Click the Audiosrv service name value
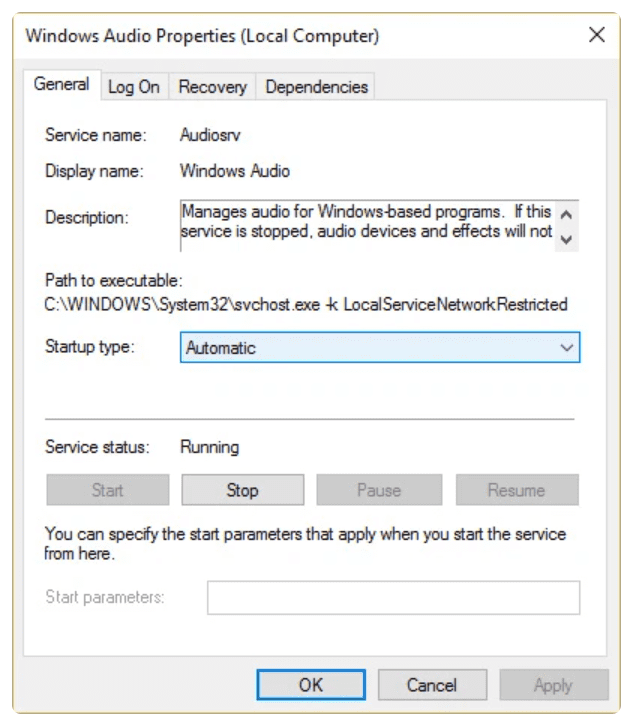Screen dimensions: 634x721 click(x=210, y=135)
